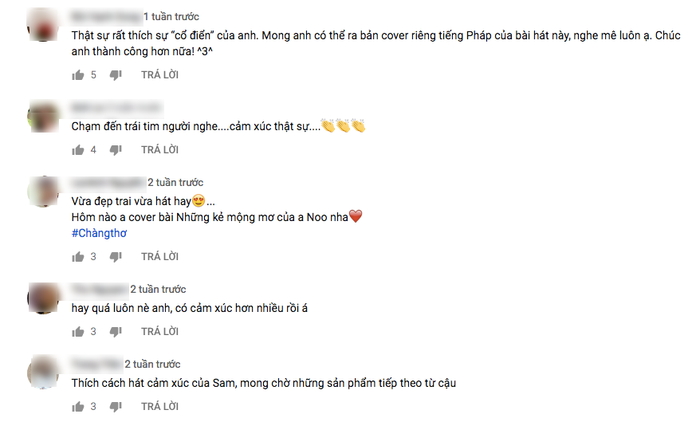Like the "Vừa đẹp trai vừa hát hay" comment
Screen dimensions: 700x423
tap(78, 257)
